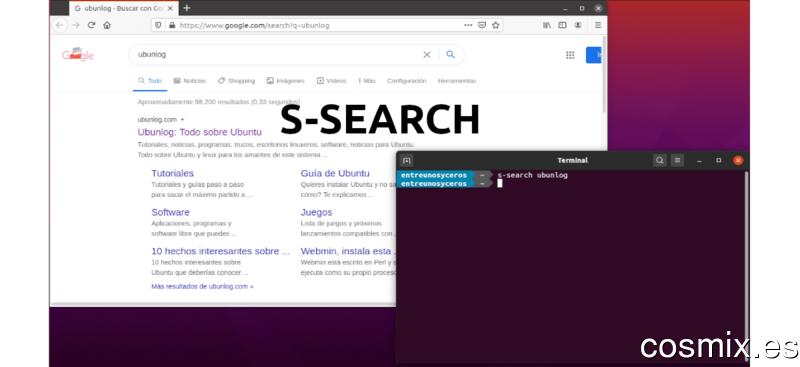This screenshot has height=367, width=800.
Task: Click Terminal search icon
Action: pyautogui.click(x=660, y=160)
